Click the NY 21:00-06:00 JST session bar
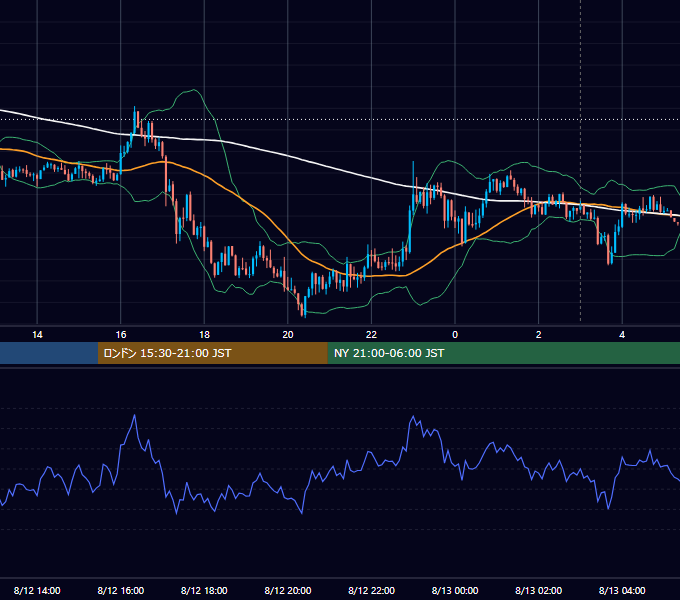The image size is (680, 600). click(x=503, y=353)
